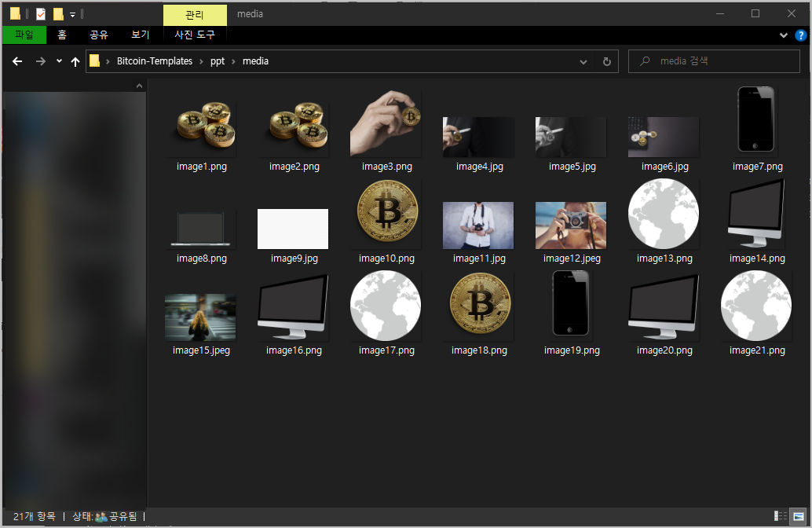This screenshot has width=812, height=528.
Task: Click the New Folder quick access icon
Action: [x=59, y=14]
